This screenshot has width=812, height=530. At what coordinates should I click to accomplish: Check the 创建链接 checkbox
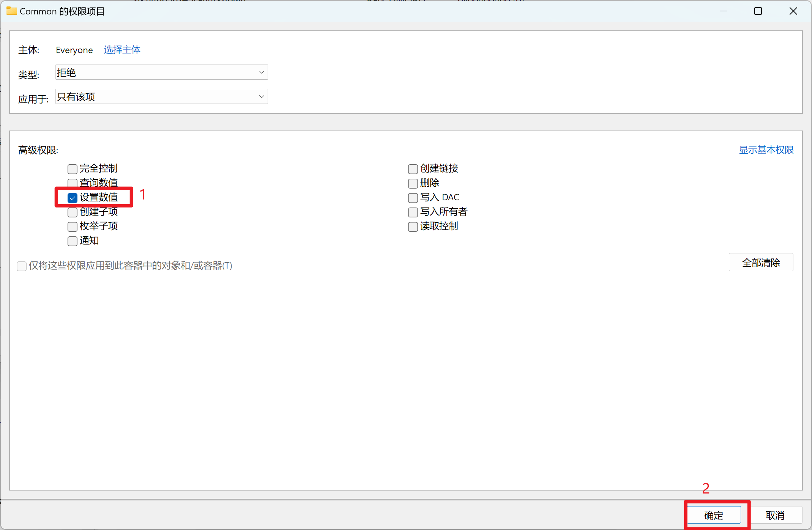click(x=413, y=169)
